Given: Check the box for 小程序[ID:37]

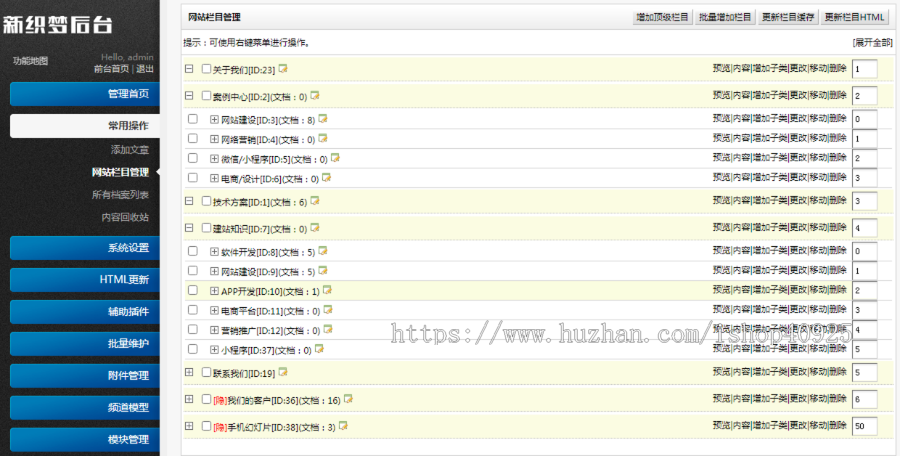Looking at the screenshot, I should [193, 349].
